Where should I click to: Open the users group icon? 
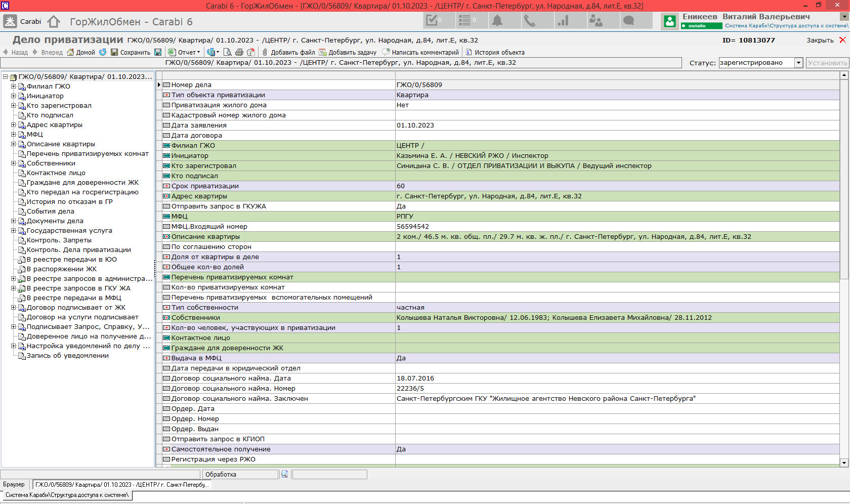(x=596, y=21)
